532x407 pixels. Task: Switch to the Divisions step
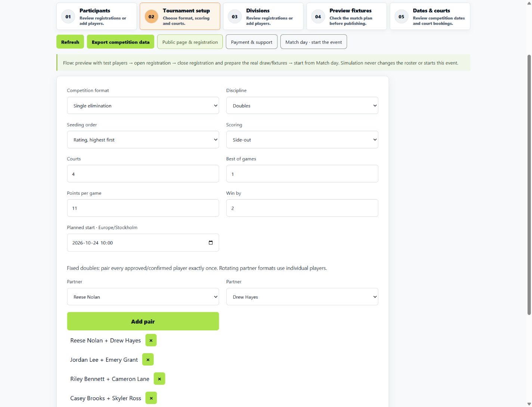pyautogui.click(x=263, y=16)
